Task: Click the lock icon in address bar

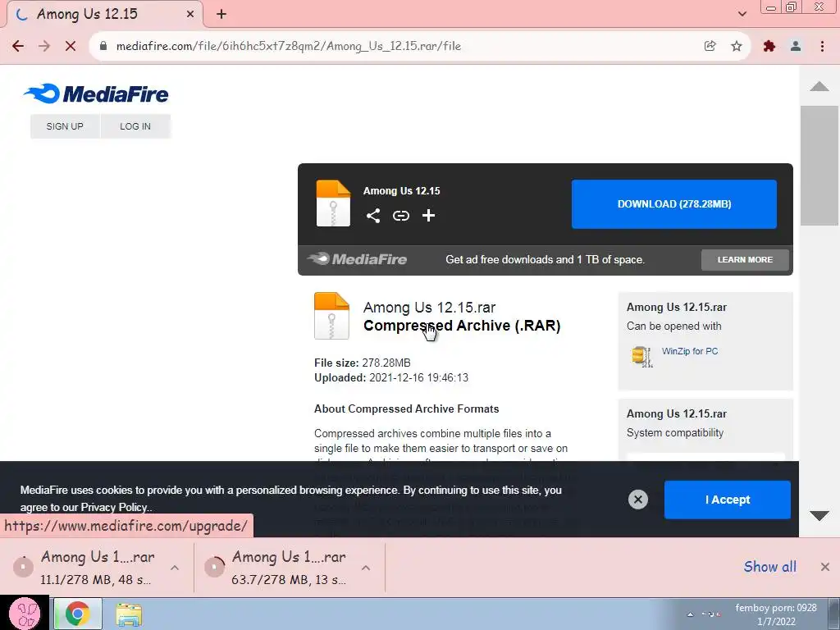Action: tap(103, 46)
